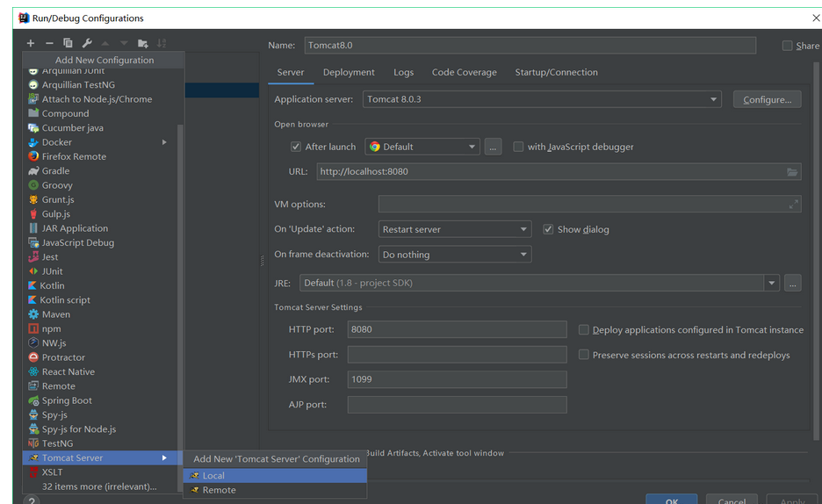Screen dimensions: 822x504
Task: Enable Deploy applications configured in Tomcat instance
Action: pos(583,329)
